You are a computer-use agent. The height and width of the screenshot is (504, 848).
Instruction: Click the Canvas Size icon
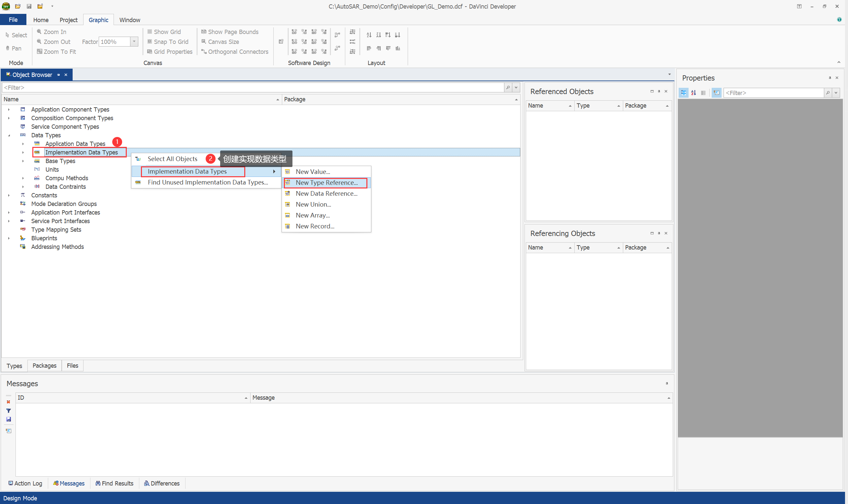204,42
